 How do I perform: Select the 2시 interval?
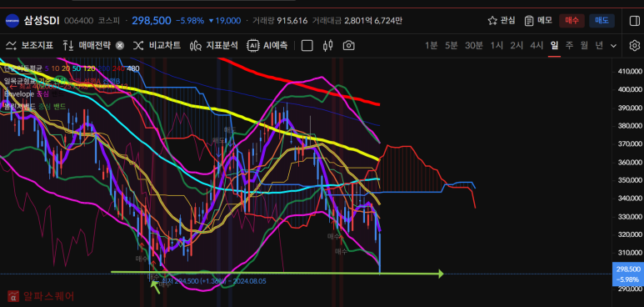[x=517, y=45]
